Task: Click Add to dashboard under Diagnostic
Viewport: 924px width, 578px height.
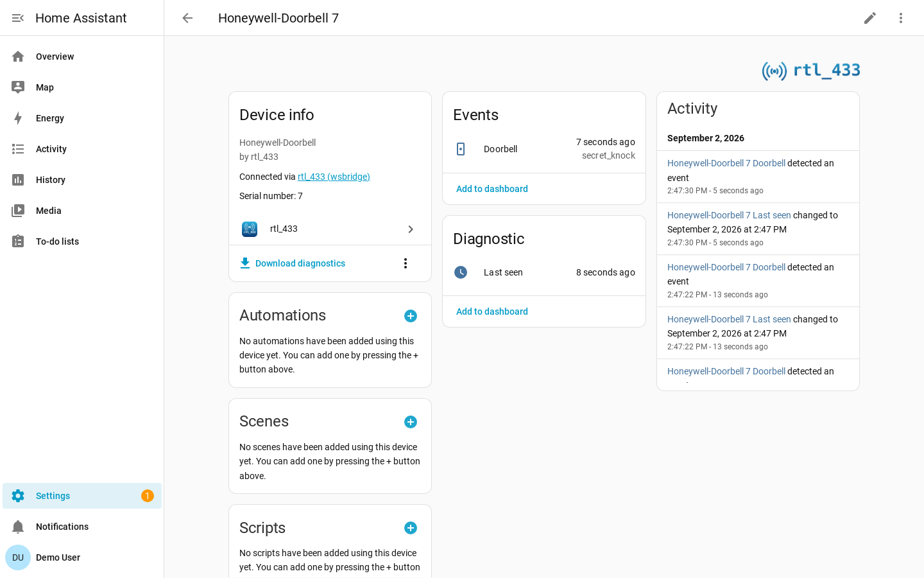Action: [492, 311]
